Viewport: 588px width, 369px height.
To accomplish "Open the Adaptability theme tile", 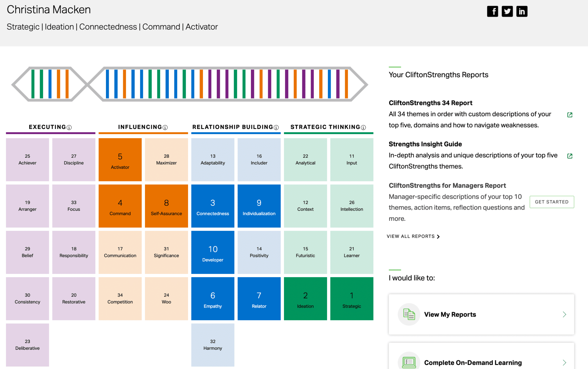I will click(x=213, y=160).
